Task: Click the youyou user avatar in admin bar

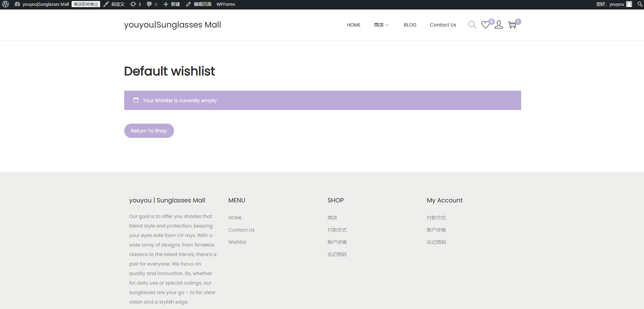Action: click(629, 4)
